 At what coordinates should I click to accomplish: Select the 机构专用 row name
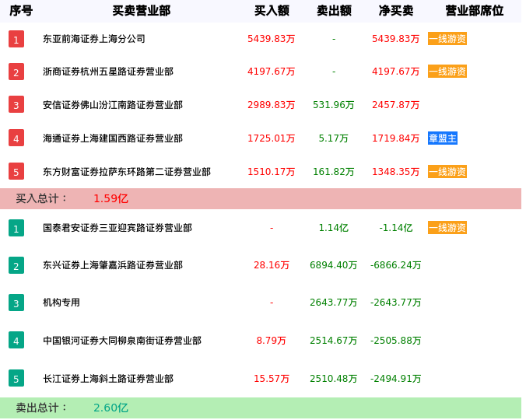61,303
